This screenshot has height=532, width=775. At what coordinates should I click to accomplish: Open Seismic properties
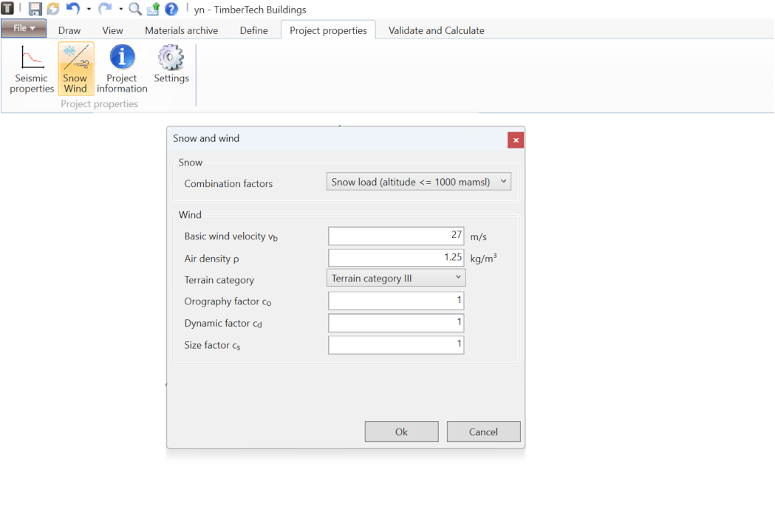(32, 69)
